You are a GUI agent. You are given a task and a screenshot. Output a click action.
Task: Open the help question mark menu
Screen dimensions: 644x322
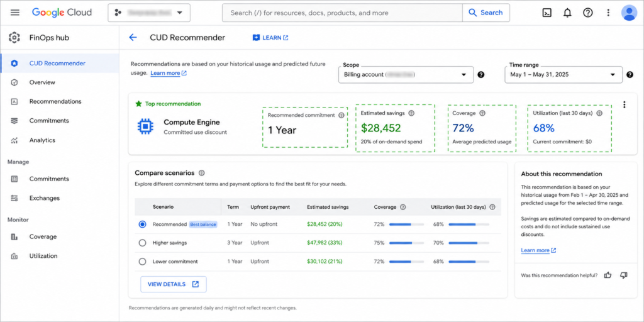click(588, 13)
